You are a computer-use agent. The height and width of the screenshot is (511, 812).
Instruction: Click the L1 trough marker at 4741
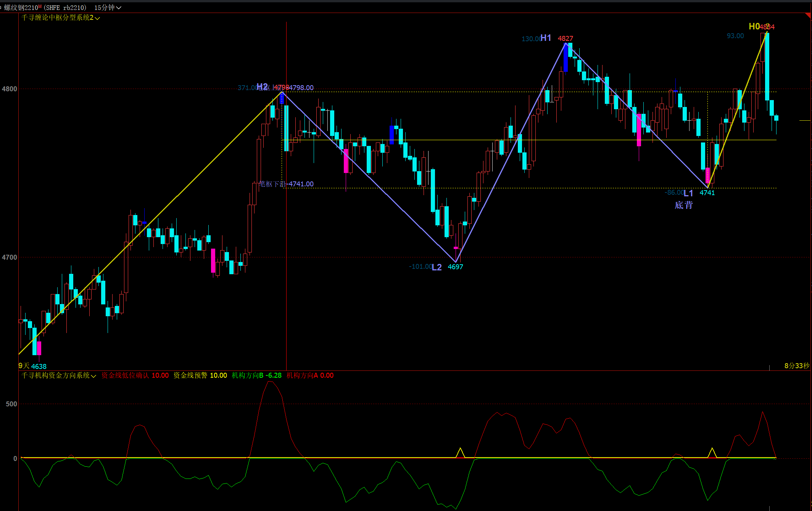tap(688, 193)
